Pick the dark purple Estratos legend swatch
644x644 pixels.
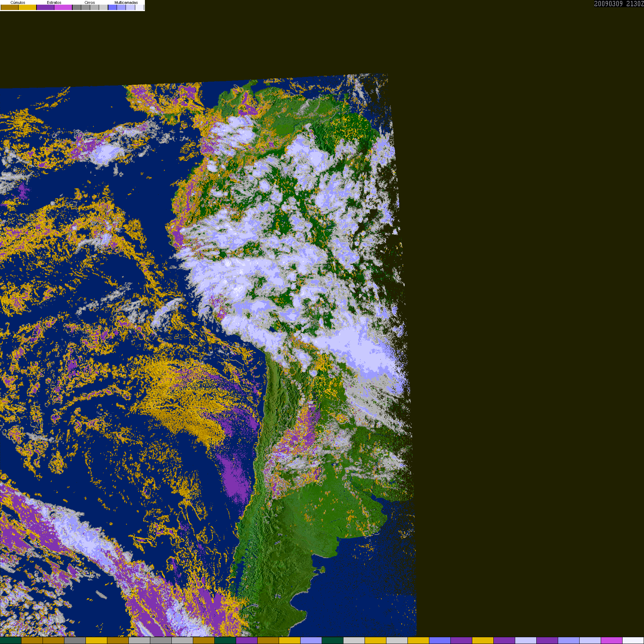click(45, 7)
